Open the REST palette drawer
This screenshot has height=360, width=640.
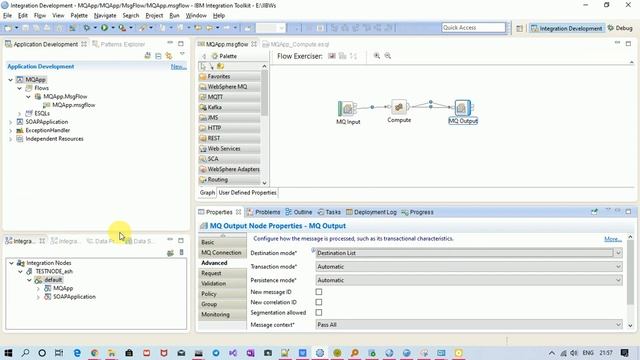point(229,138)
